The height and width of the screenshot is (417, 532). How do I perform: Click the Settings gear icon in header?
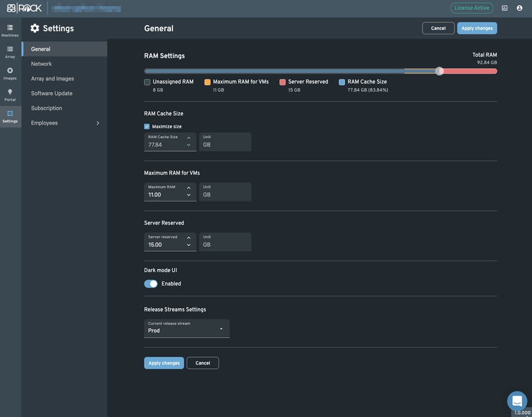point(35,28)
